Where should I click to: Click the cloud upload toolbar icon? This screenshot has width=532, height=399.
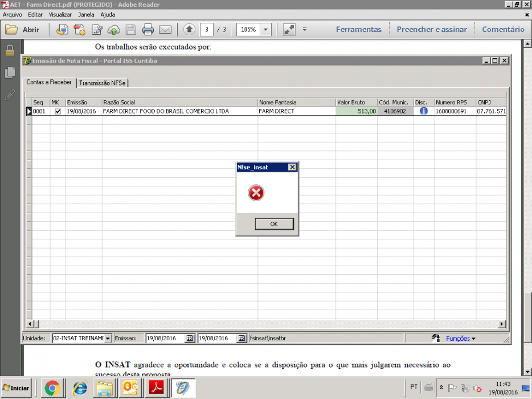coord(114,30)
